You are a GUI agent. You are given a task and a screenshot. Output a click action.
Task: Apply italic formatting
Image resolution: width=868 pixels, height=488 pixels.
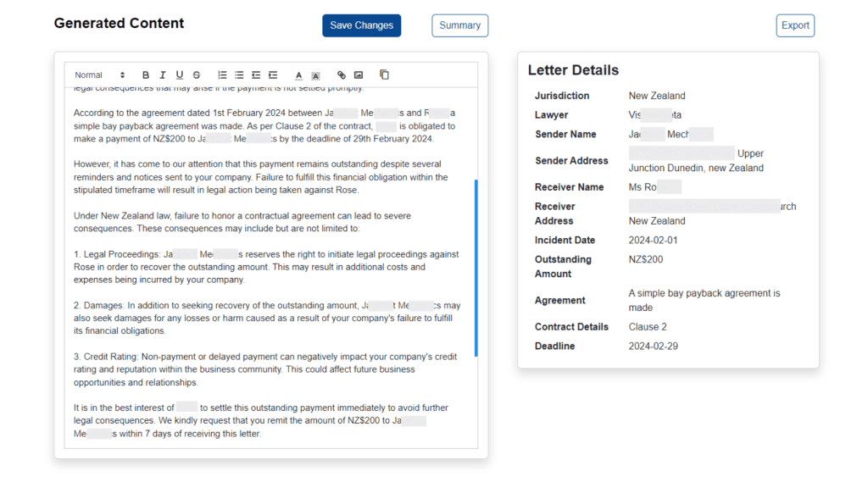tap(162, 75)
